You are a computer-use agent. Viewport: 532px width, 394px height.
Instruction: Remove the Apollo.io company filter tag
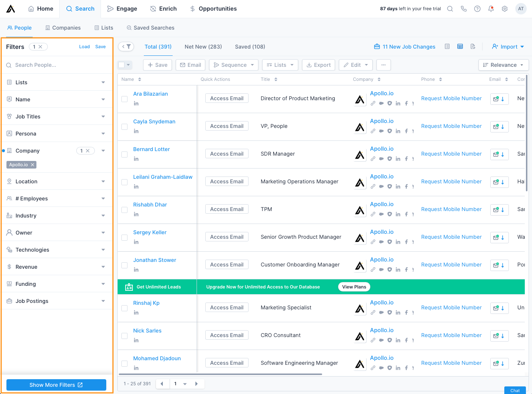[x=33, y=165]
